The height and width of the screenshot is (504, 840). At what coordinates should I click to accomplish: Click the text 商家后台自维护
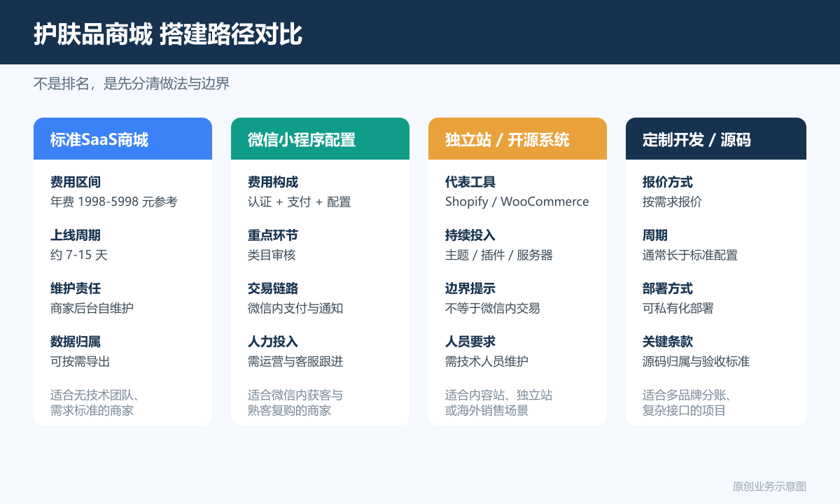coord(92,308)
